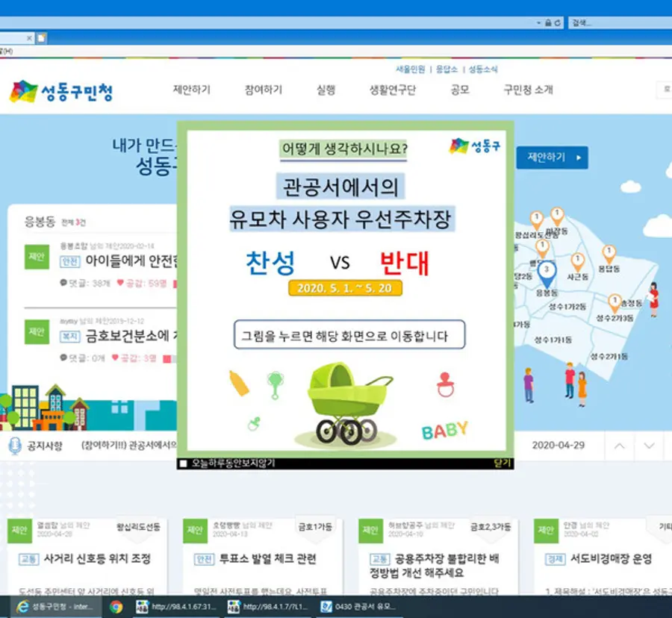Click the orange map pin above 용답동
This screenshot has width=672, height=618.
[609, 254]
